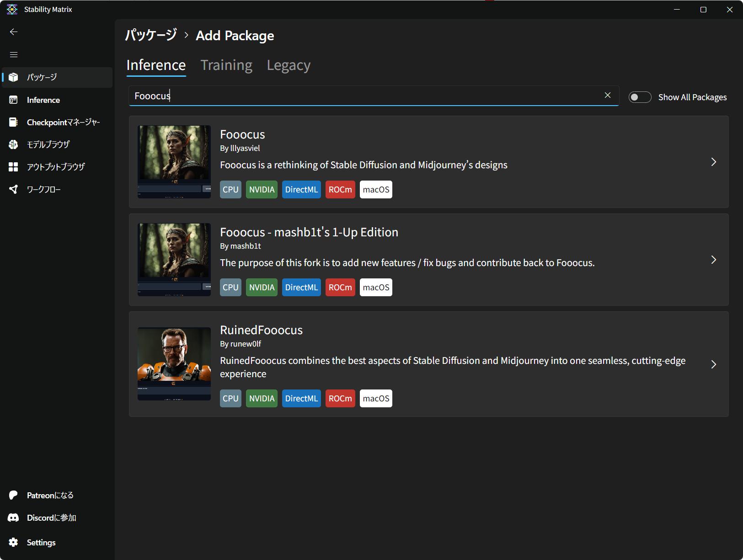Viewport: 743px width, 560px height.
Task: Open アウトプットブラウザ grid icon
Action: (x=13, y=167)
